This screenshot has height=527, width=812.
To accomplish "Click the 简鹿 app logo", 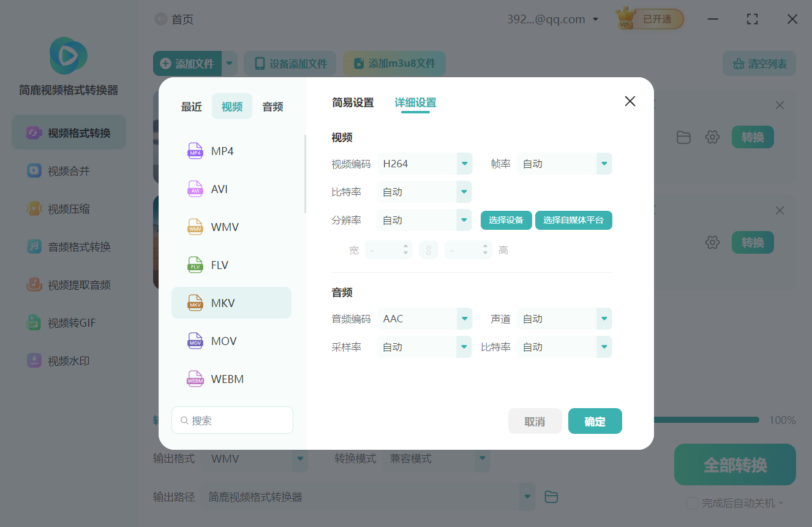I will pos(68,55).
